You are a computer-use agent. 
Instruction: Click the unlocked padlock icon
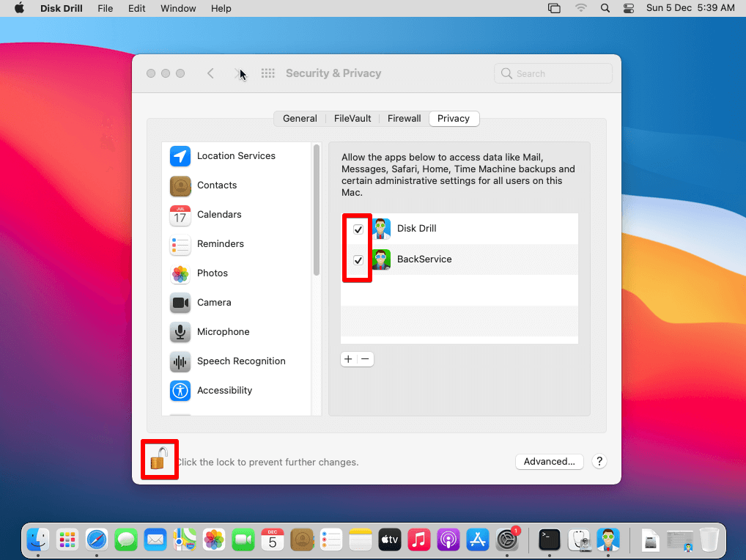point(159,459)
